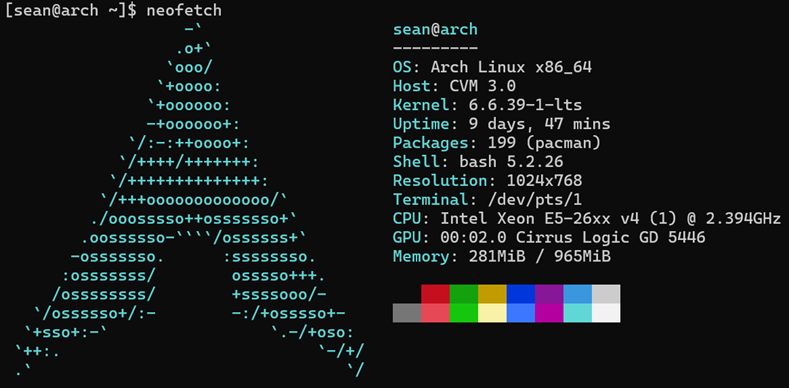Select the dark gray color block
Image resolution: width=789 pixels, height=388 pixels.
point(407,313)
